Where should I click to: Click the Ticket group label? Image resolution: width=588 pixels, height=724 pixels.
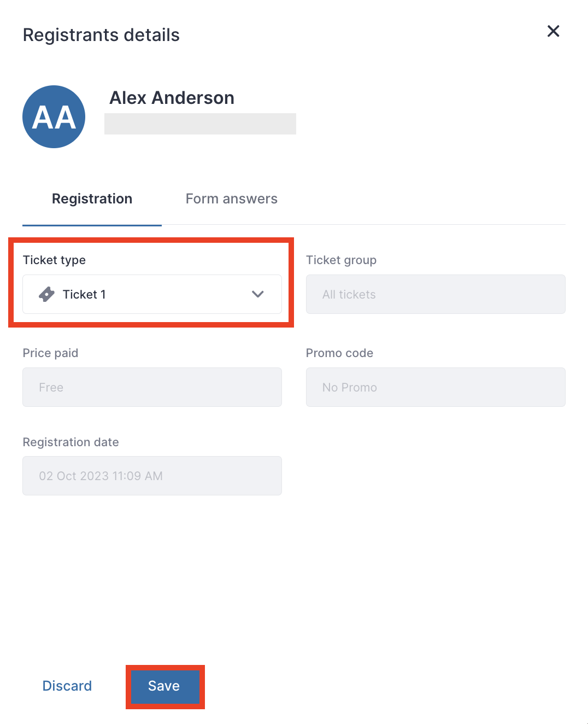pyautogui.click(x=341, y=260)
